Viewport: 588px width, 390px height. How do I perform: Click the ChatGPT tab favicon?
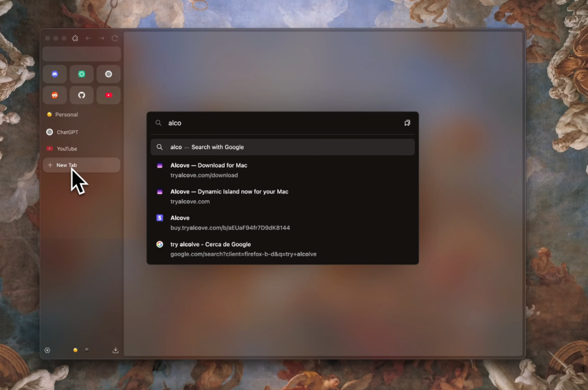coord(50,132)
